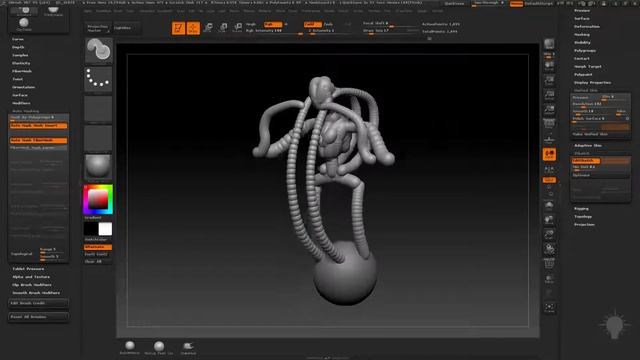This screenshot has height=360, width=640.
Task: Toggle the orange Local transformations icon
Action: click(x=549, y=154)
